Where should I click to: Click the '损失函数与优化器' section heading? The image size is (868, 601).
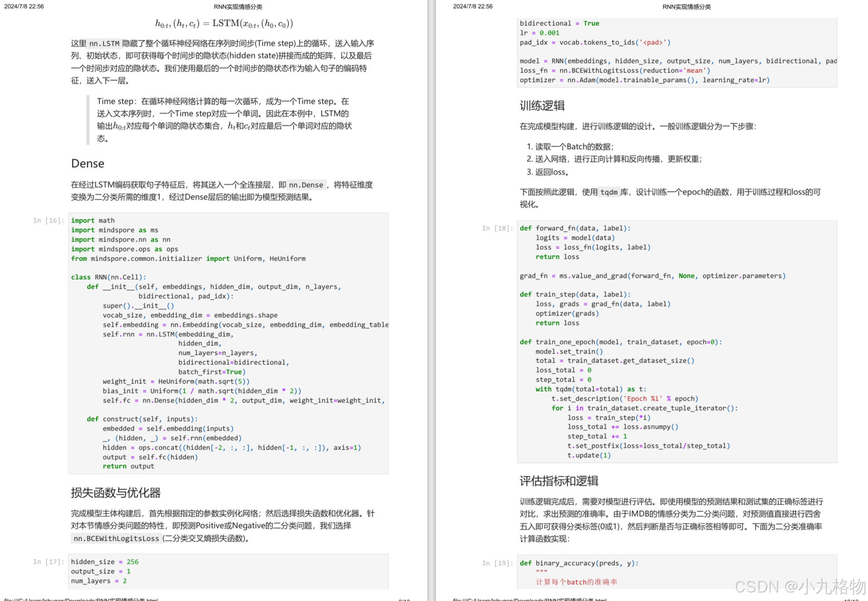coord(116,493)
